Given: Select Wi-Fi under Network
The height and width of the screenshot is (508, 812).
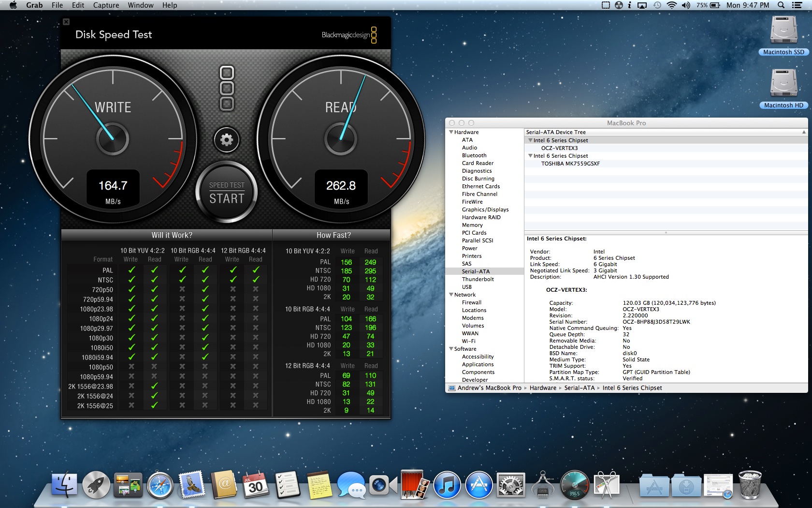Looking at the screenshot, I should (x=469, y=341).
